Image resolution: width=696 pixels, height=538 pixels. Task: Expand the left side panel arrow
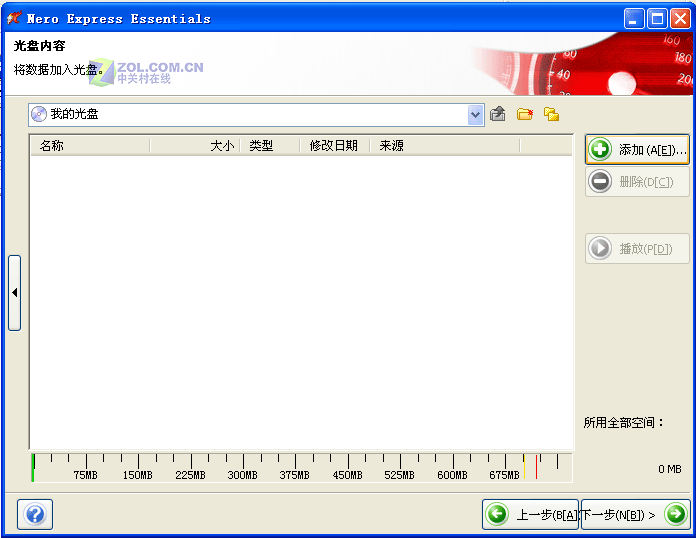tap(15, 293)
